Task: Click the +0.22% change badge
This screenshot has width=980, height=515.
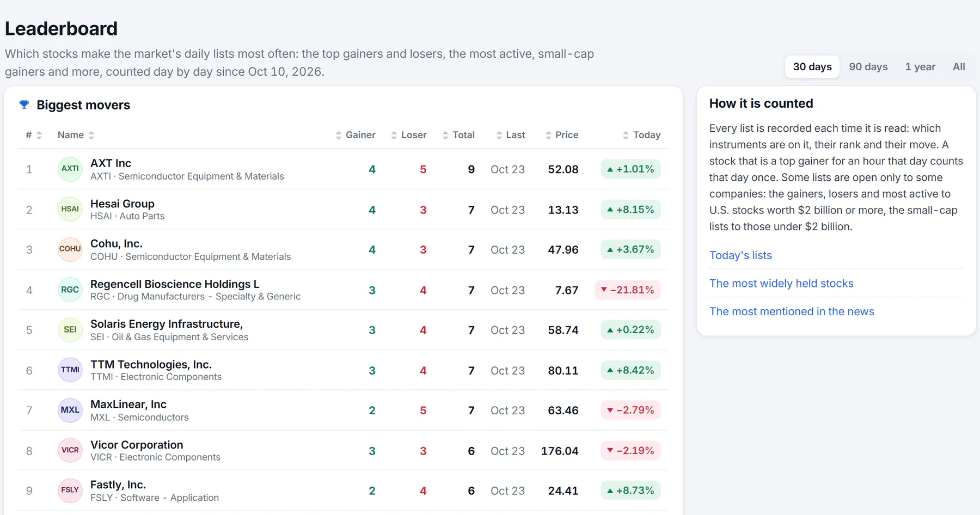Action: pyautogui.click(x=630, y=330)
